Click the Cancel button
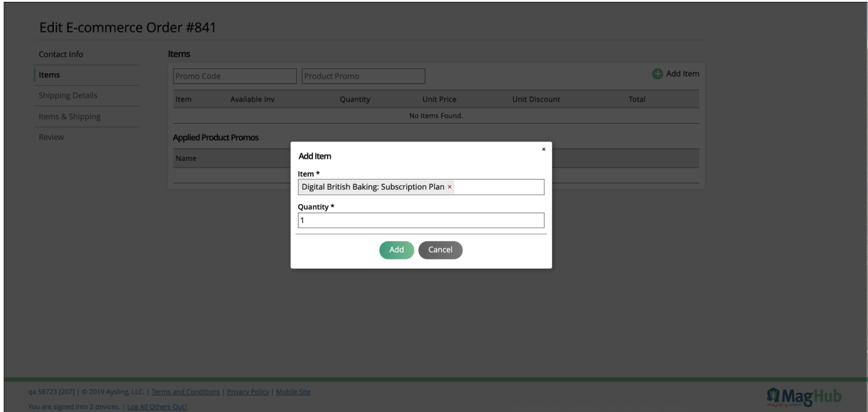Screen dimensions: 868x412 click(x=440, y=250)
